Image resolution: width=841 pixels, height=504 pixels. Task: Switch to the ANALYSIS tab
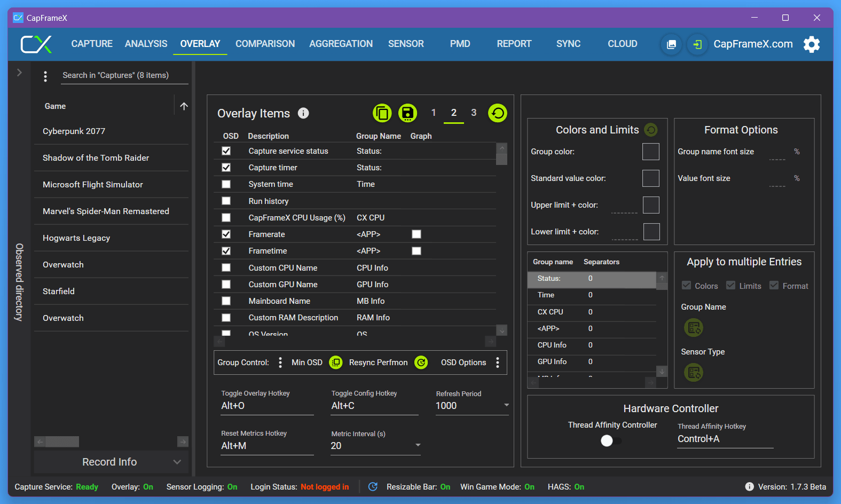coord(146,44)
